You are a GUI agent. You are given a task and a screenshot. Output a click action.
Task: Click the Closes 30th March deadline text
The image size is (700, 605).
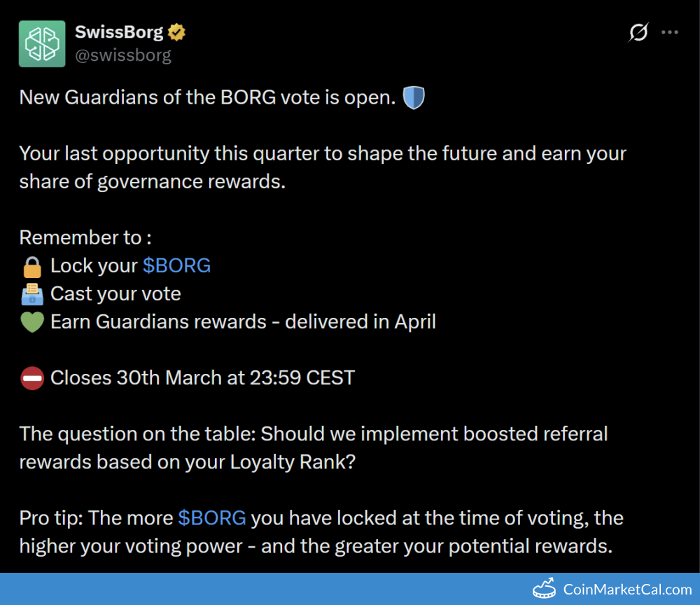(202, 378)
